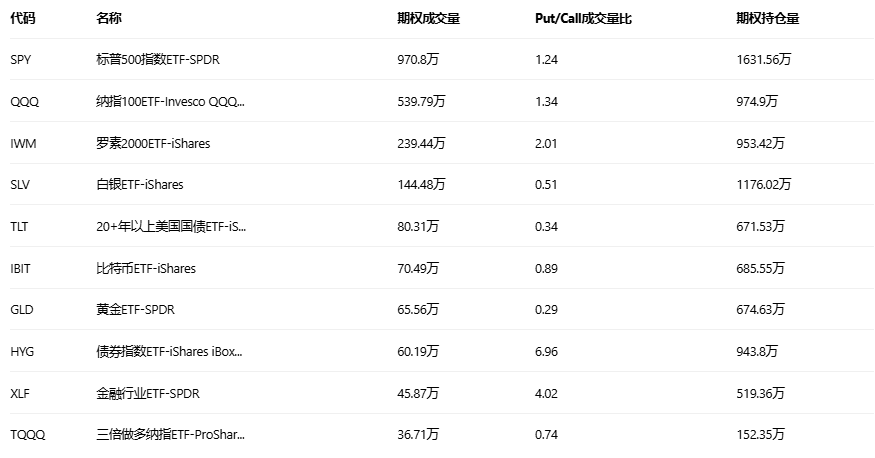The height and width of the screenshot is (458, 875).
Task: Click 债券指数ETF-iShares iBox name entry
Action: (169, 352)
